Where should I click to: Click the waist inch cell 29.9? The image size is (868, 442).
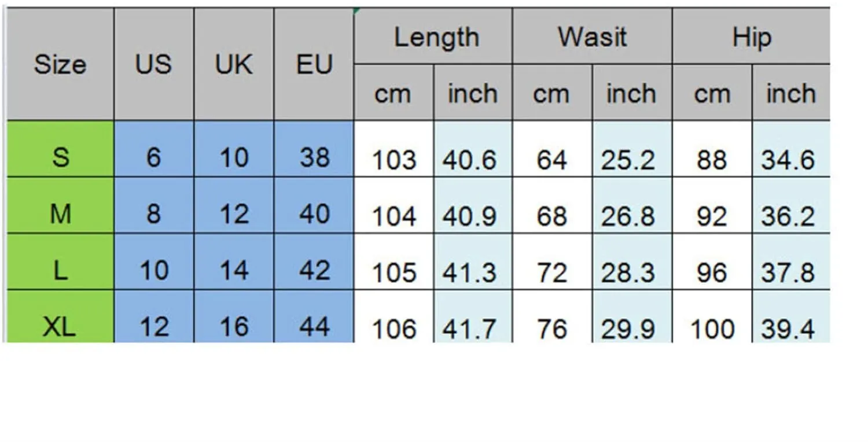tap(632, 316)
